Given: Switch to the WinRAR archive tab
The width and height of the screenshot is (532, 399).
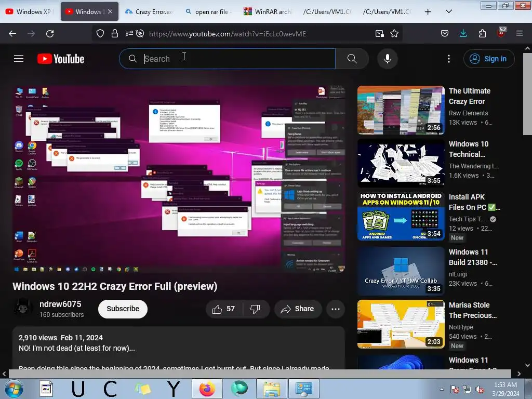Looking at the screenshot, I should click(268, 11).
